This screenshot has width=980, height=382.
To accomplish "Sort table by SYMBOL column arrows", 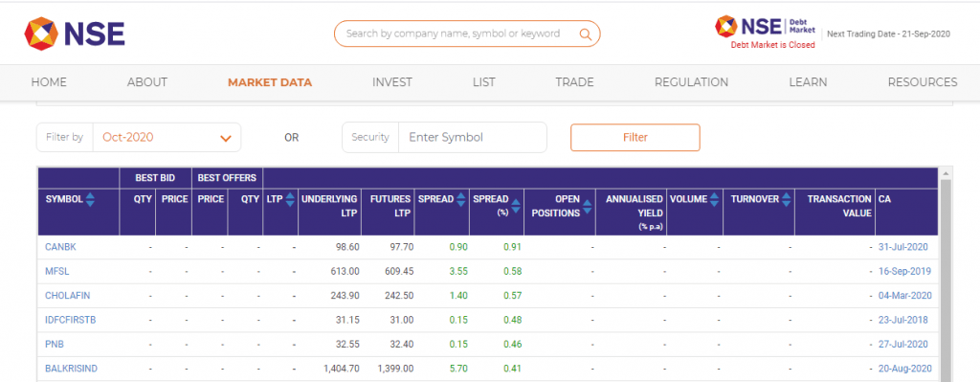I will click(90, 199).
